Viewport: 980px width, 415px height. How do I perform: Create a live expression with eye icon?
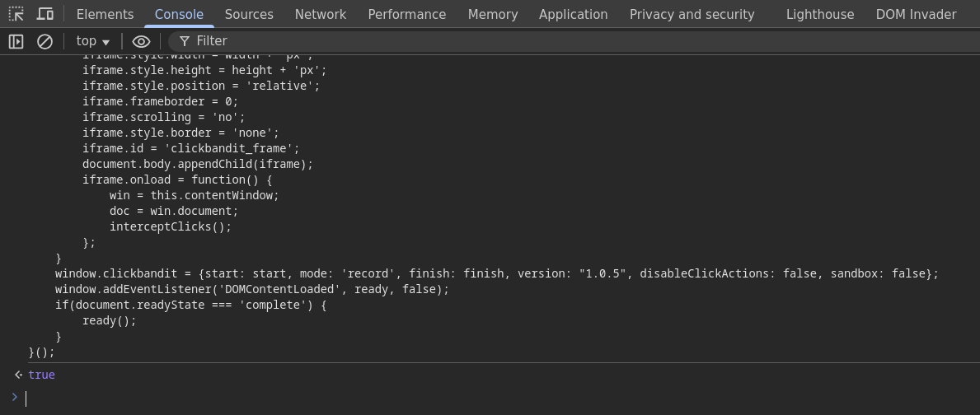point(141,41)
